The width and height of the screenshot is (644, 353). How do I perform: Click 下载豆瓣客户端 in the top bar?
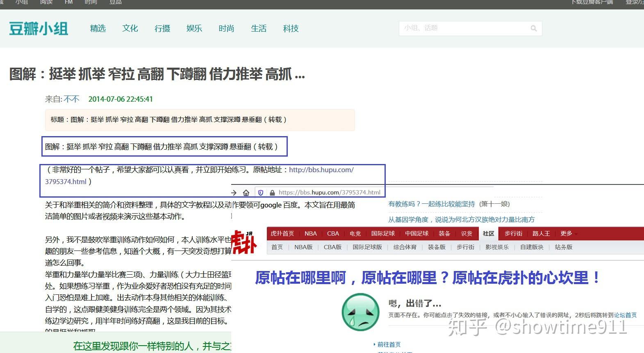[592, 2]
